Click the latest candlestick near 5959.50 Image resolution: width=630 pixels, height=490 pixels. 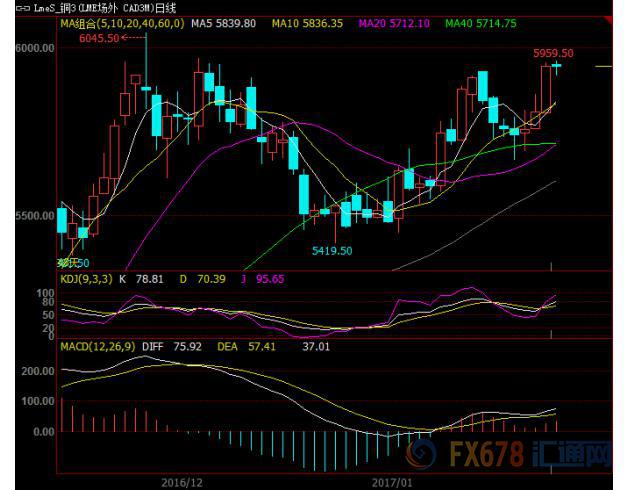pos(556,66)
